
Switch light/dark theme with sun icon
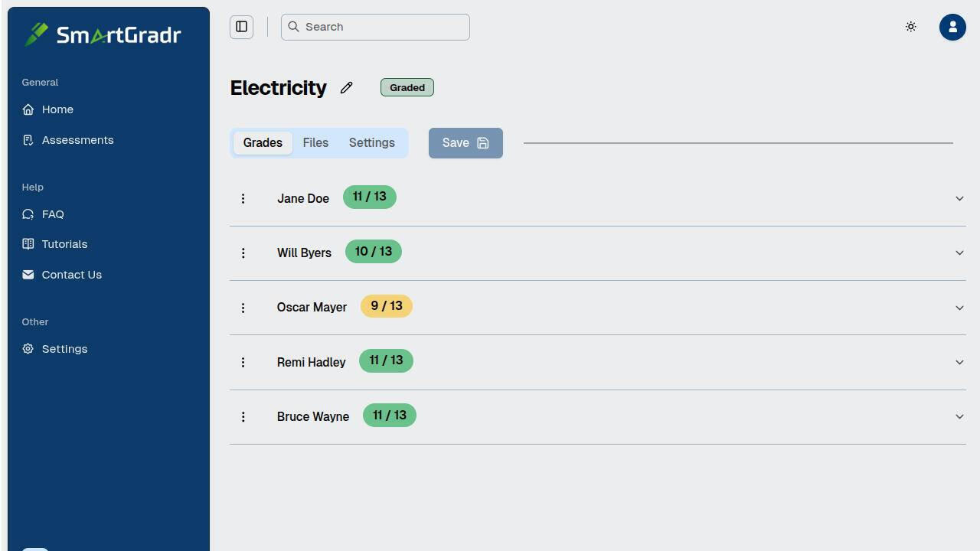click(x=910, y=27)
